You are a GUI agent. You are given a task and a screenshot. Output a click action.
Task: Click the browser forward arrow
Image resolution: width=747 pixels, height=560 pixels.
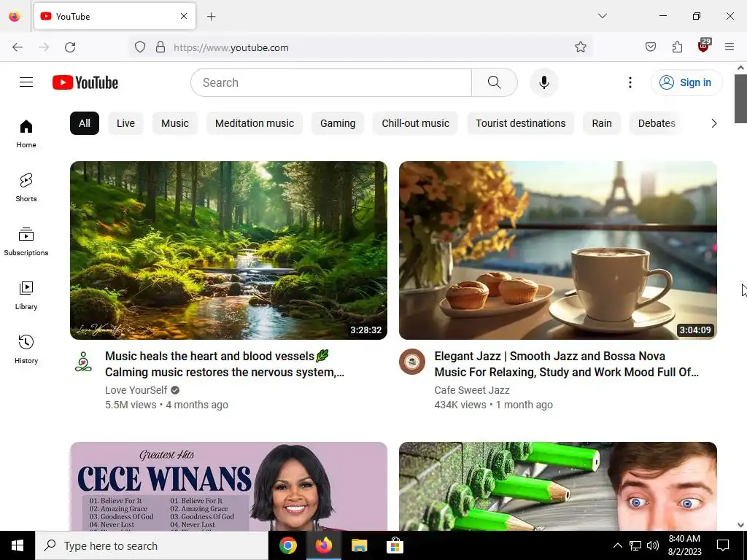(x=44, y=47)
